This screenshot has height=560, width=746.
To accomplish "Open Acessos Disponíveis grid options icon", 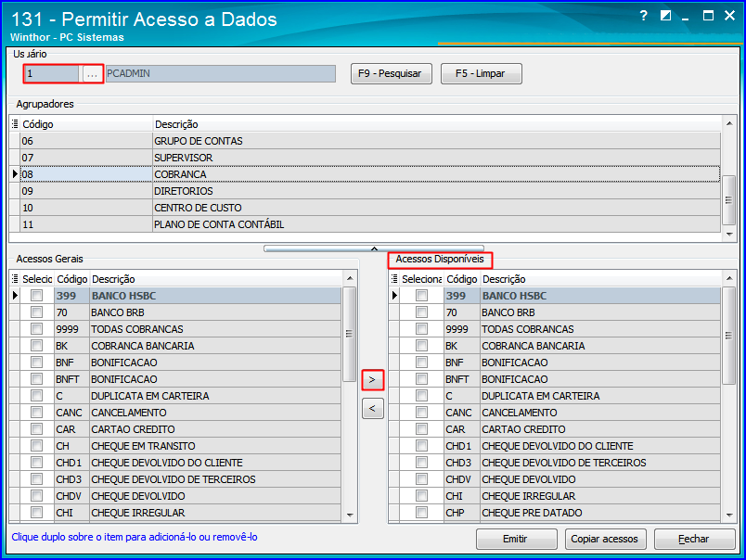I will coord(394,279).
